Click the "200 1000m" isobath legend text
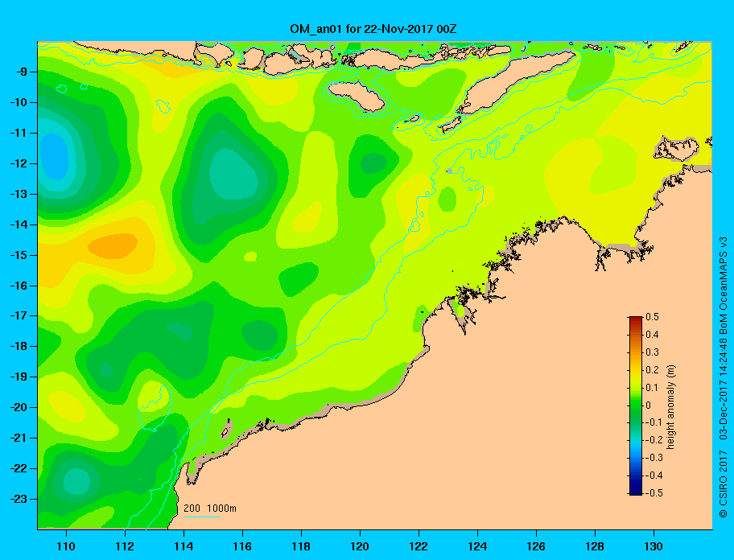The image size is (734, 560). [210, 509]
